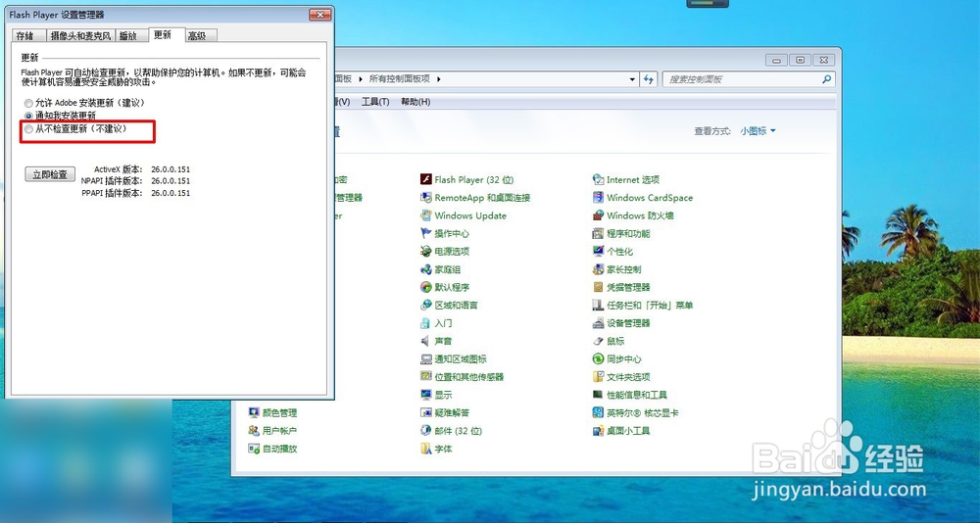Open the Flash Player (32 位) icon
This screenshot has height=523, width=980.
click(426, 179)
